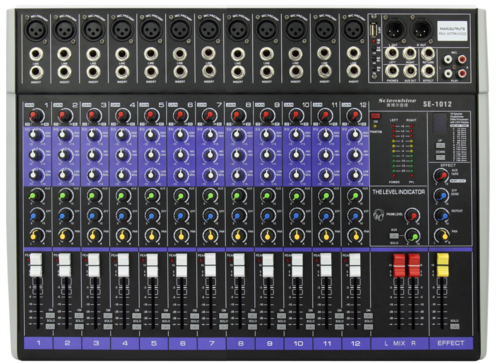This screenshot has width=500, height=364.
Task: Click the headphones icon beside phone level
Action: click(x=378, y=215)
